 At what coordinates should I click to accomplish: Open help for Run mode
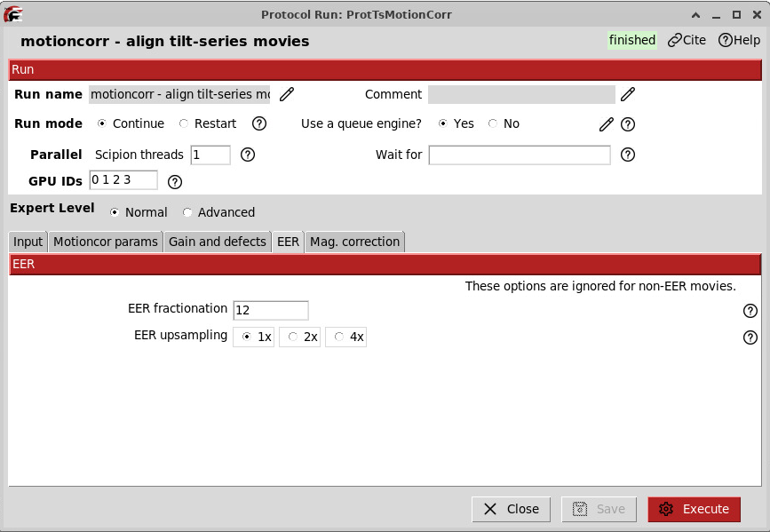[x=259, y=123]
